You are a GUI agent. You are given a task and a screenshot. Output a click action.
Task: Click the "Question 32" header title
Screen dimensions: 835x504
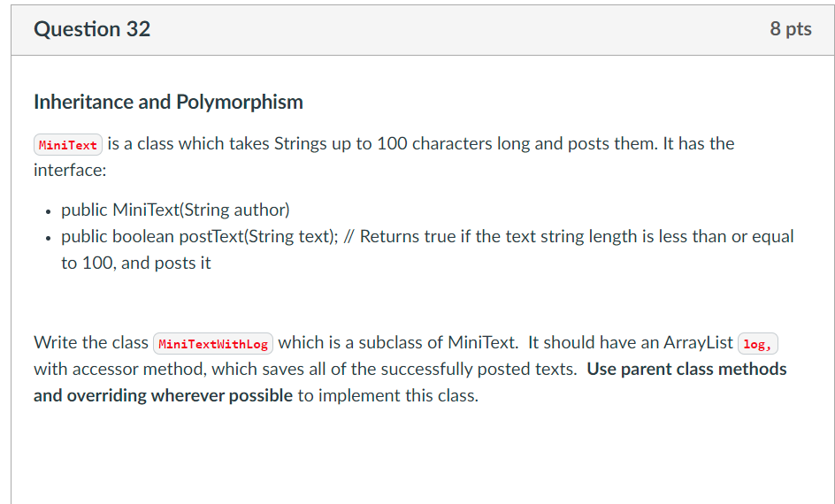tap(92, 29)
